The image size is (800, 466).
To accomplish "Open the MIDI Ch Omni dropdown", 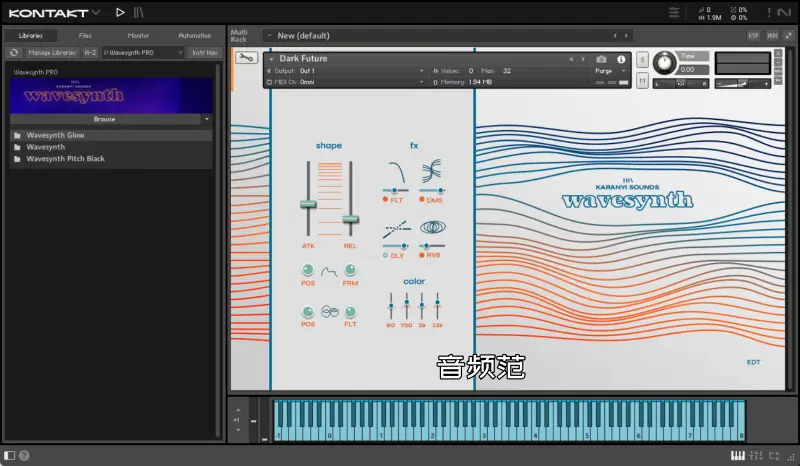I will (x=421, y=82).
